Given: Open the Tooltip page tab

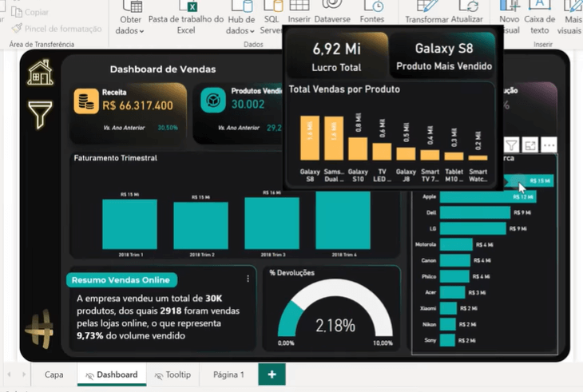Looking at the screenshot, I should point(173,374).
